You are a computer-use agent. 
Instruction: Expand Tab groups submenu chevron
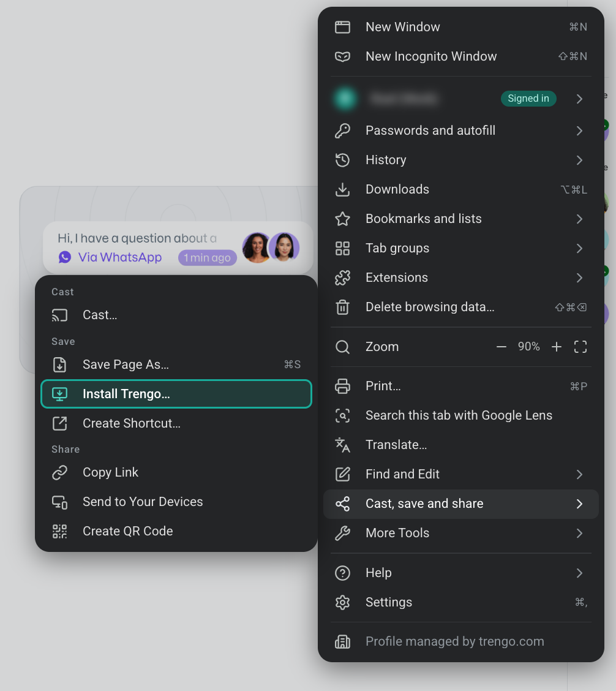[579, 249]
